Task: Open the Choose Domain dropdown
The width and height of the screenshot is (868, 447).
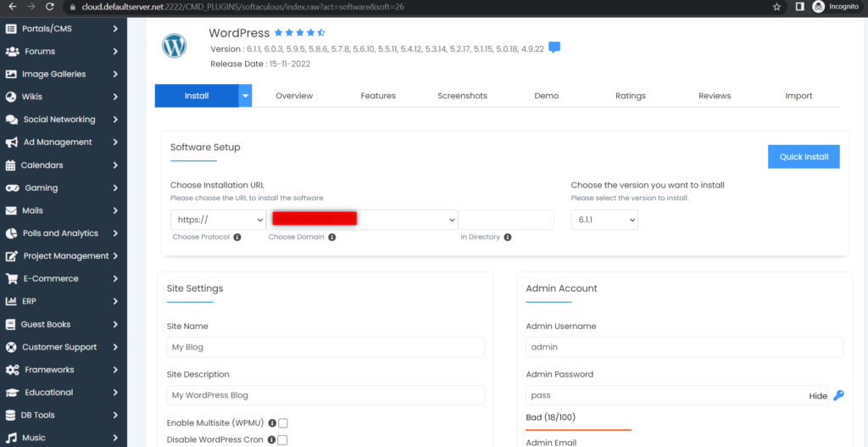Action: (362, 220)
